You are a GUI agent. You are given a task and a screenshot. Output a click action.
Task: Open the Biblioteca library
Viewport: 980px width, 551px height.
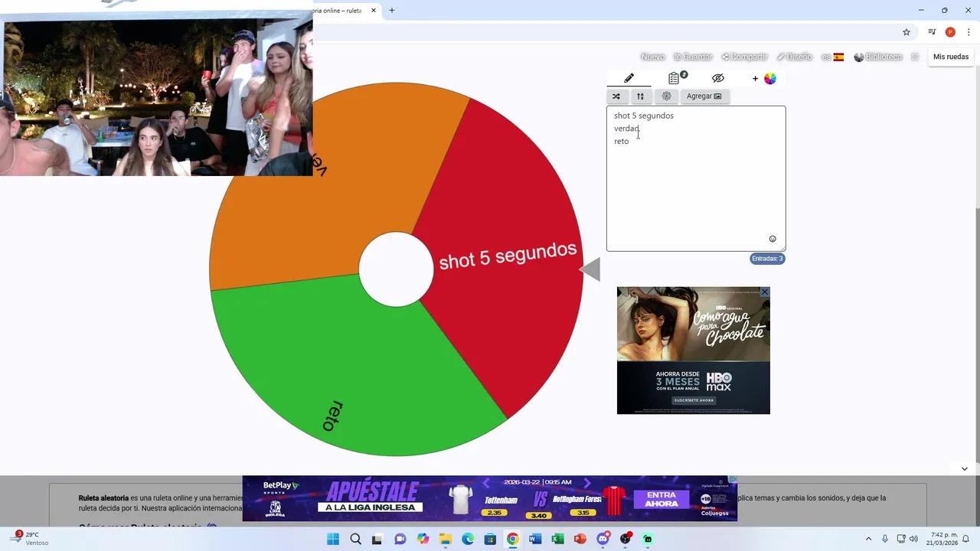878,57
